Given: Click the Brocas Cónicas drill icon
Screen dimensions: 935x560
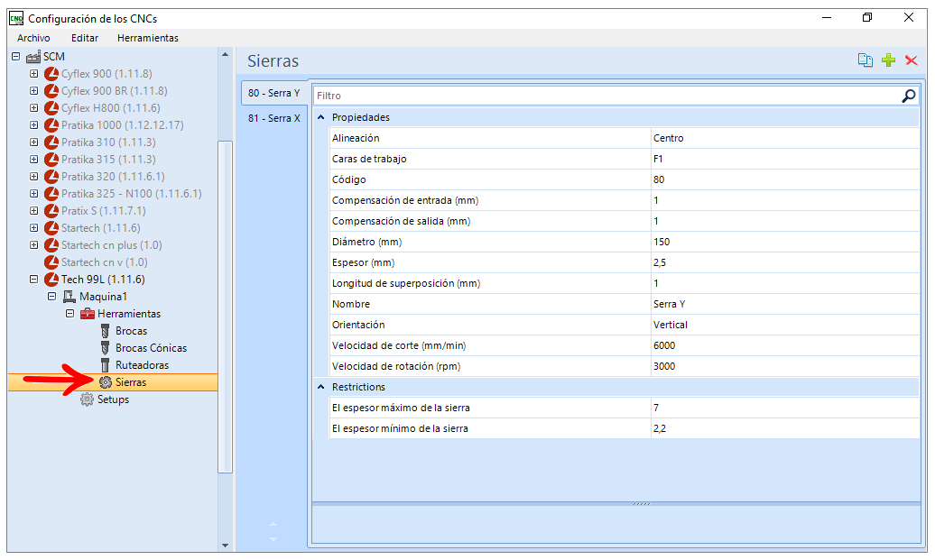Looking at the screenshot, I should [106, 348].
